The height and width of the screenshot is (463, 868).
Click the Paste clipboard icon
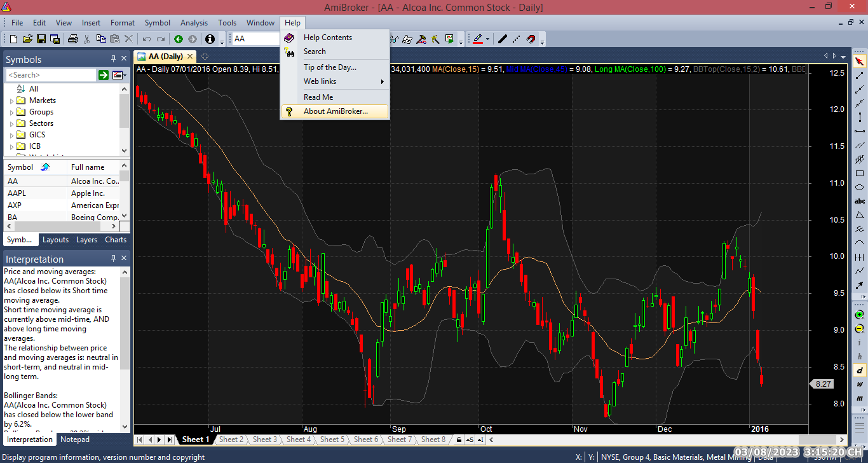coord(116,39)
